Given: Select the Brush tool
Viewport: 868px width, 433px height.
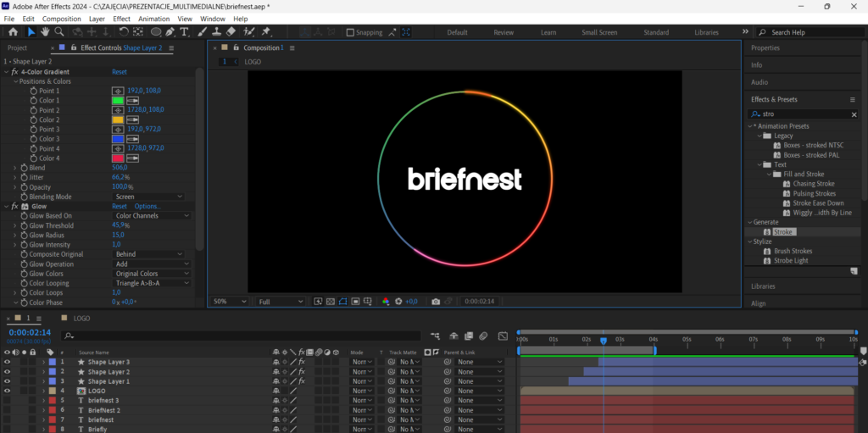Looking at the screenshot, I should [203, 32].
